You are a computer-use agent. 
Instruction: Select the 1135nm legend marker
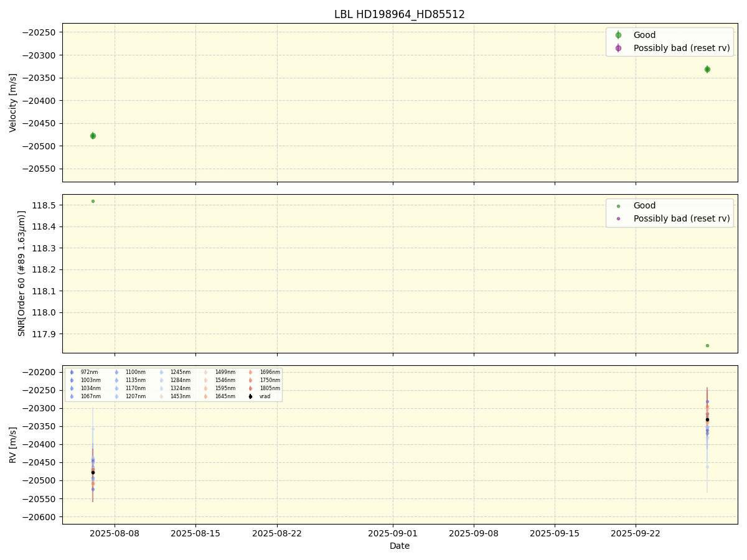point(116,380)
